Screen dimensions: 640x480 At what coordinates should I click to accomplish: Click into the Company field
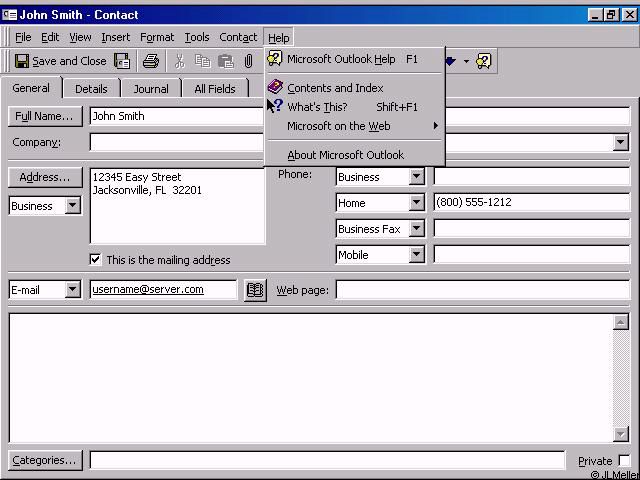pyautogui.click(x=177, y=142)
